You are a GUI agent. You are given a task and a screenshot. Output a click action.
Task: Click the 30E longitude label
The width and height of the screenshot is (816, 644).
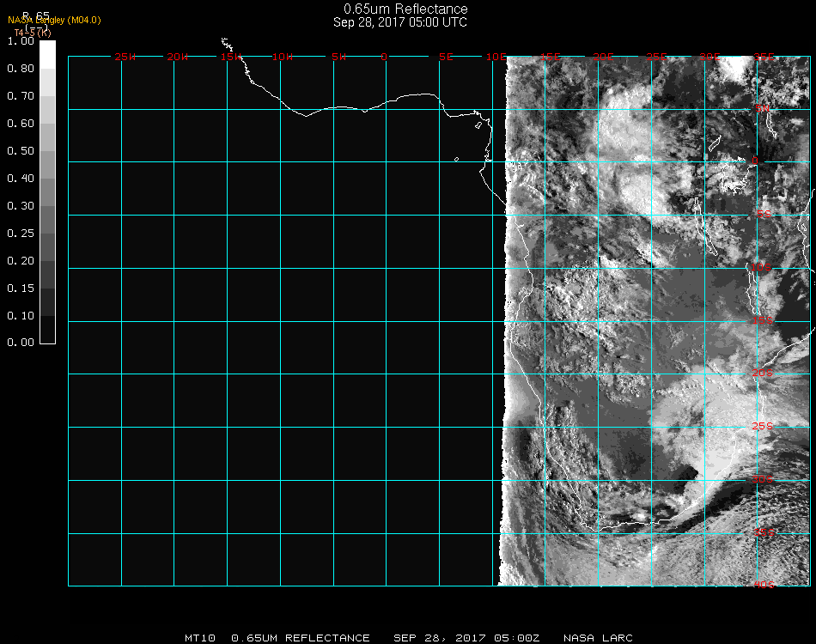(709, 57)
